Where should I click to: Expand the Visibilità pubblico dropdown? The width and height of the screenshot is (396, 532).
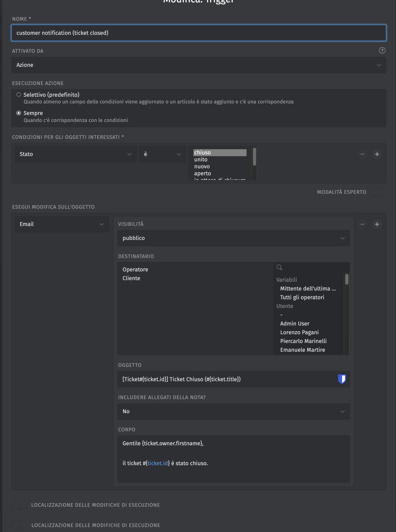click(x=233, y=238)
